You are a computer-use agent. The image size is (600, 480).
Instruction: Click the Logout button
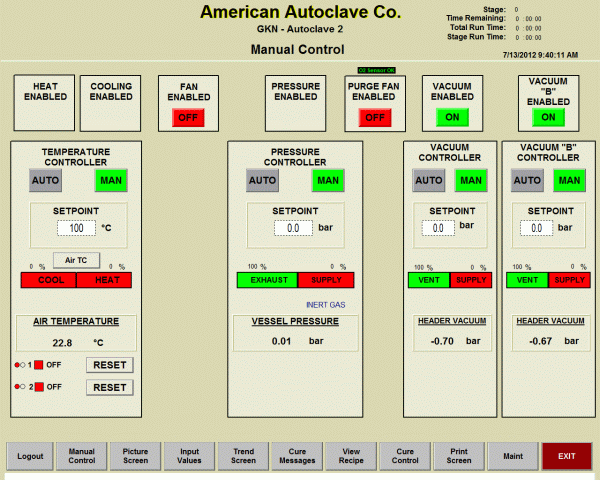(x=30, y=456)
